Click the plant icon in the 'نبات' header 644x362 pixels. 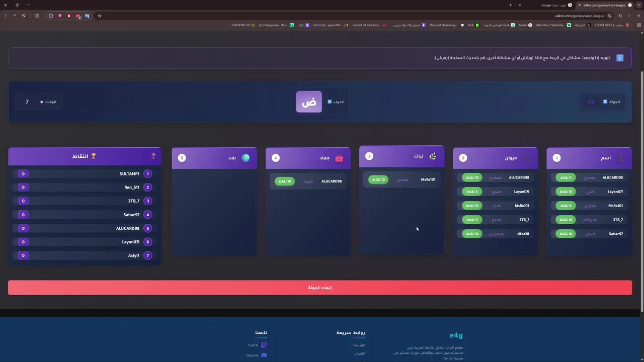(433, 156)
